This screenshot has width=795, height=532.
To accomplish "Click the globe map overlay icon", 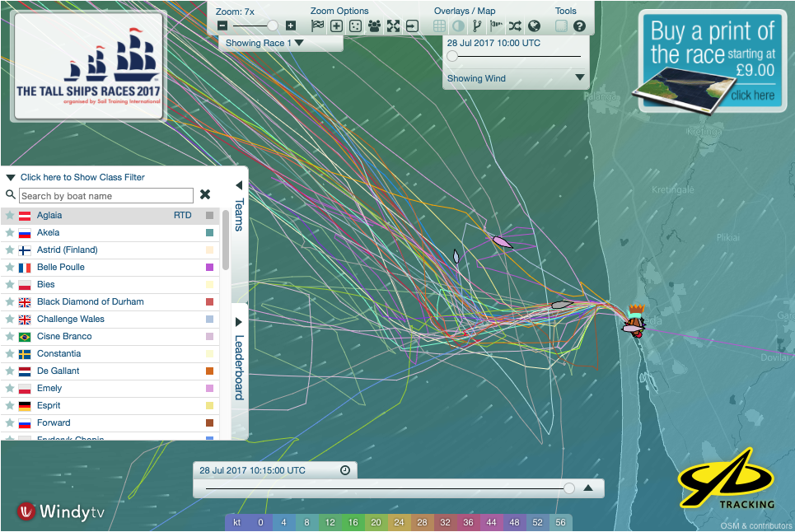I will click(534, 26).
